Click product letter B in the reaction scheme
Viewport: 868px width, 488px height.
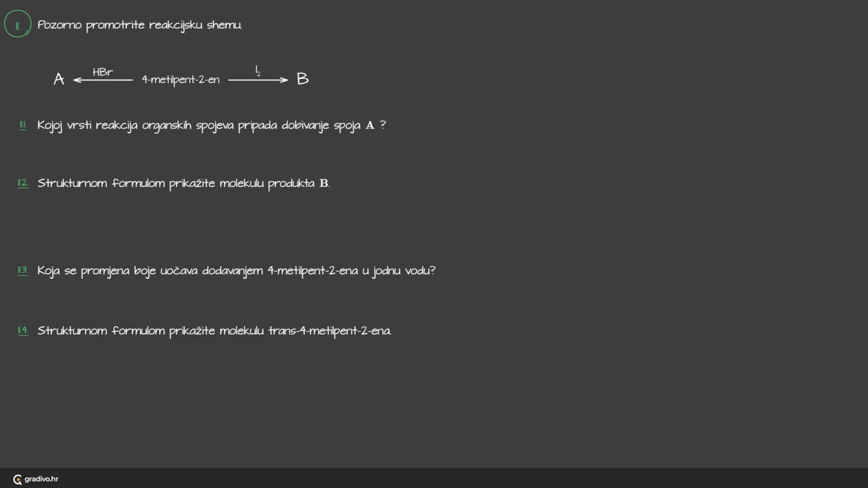click(302, 79)
